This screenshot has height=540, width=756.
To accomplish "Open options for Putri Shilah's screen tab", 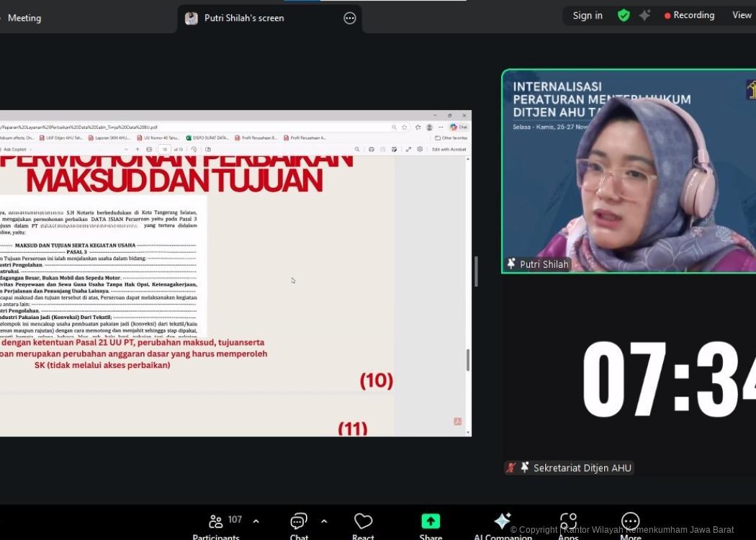I will (x=350, y=18).
